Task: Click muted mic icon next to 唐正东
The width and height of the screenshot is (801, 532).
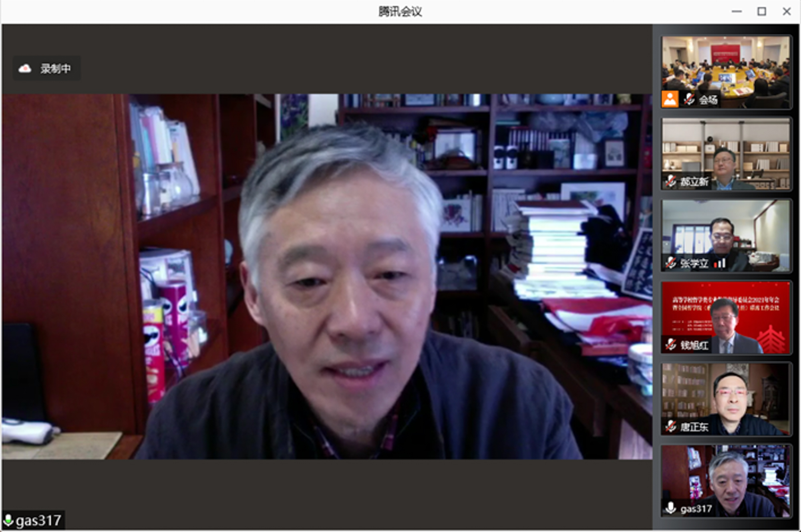Action: [x=671, y=426]
